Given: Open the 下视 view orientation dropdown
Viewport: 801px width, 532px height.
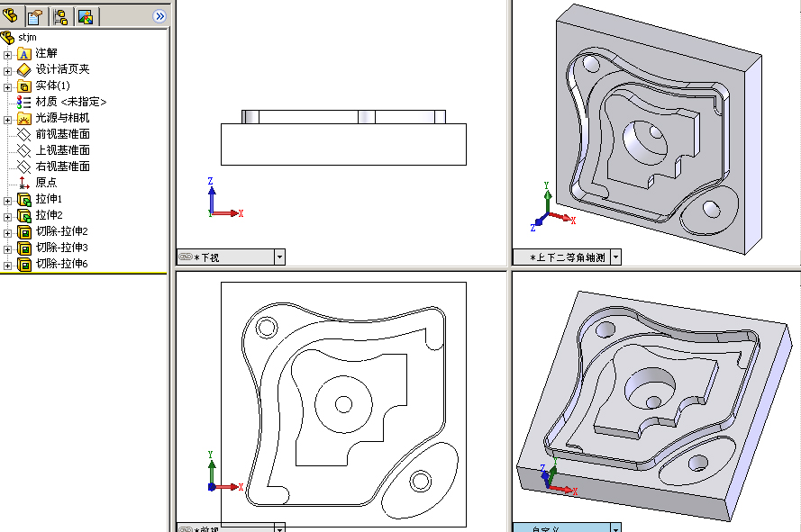Looking at the screenshot, I should 279,257.
